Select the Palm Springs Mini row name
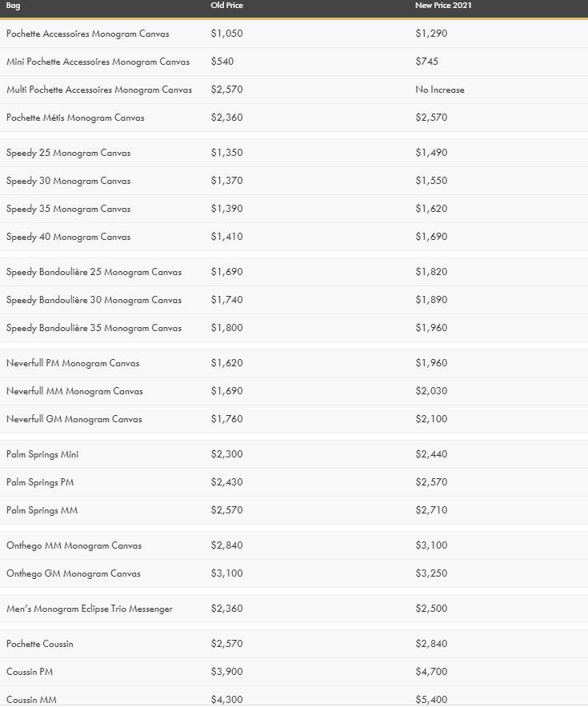 (42, 454)
